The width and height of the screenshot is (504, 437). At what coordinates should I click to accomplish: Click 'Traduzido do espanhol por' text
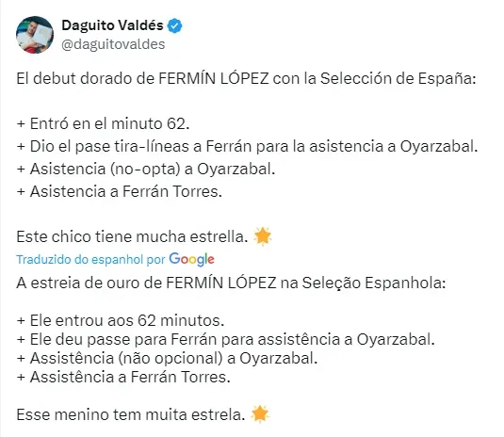(x=90, y=259)
